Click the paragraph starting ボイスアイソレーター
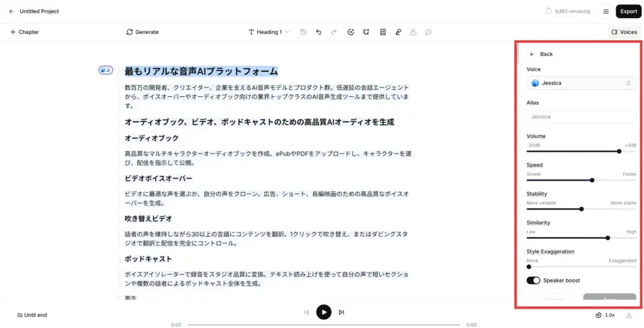 tap(267, 279)
